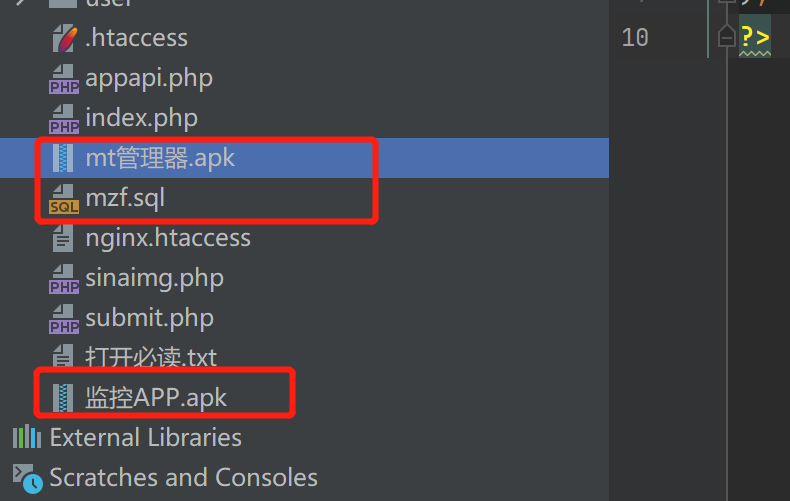
Task: Click the PHP icon beside sinaimg.php
Action: click(64, 279)
